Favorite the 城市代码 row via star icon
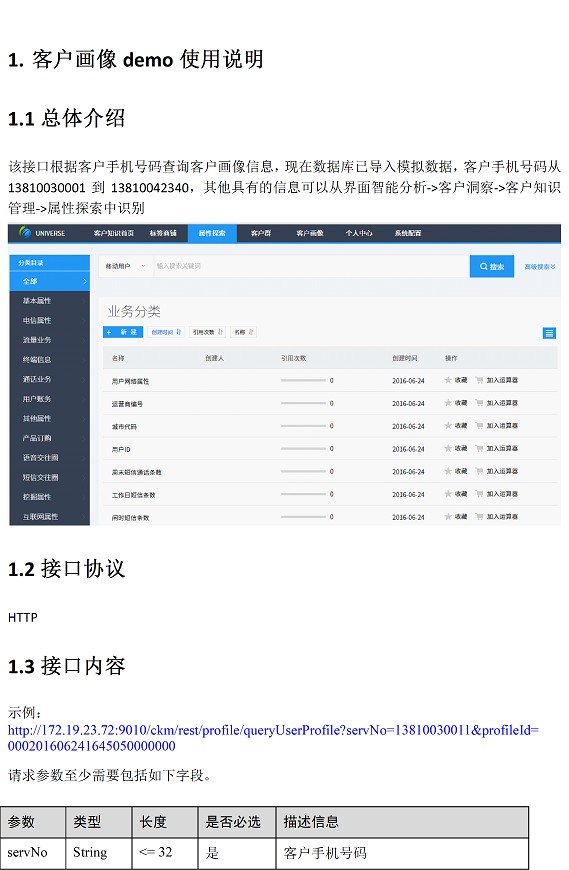The height and width of the screenshot is (870, 569). click(x=448, y=426)
